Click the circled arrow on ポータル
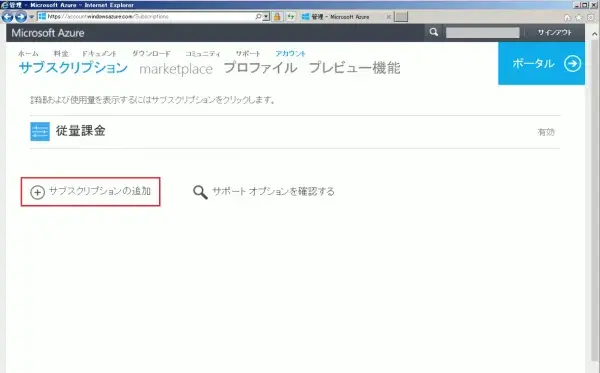Image resolution: width=600 pixels, height=373 pixels. [572, 64]
